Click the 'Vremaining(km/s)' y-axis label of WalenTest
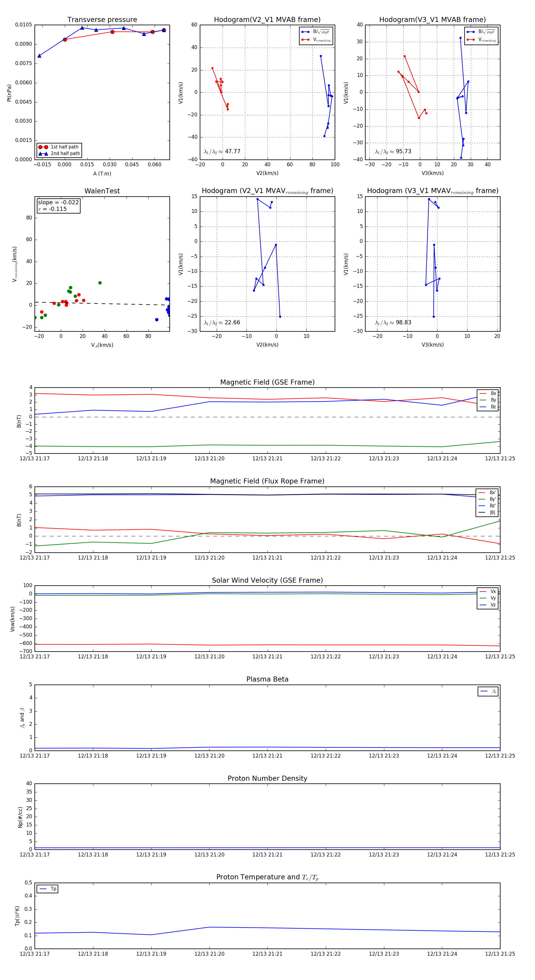Viewport: 535px width, 980px height. (15, 264)
